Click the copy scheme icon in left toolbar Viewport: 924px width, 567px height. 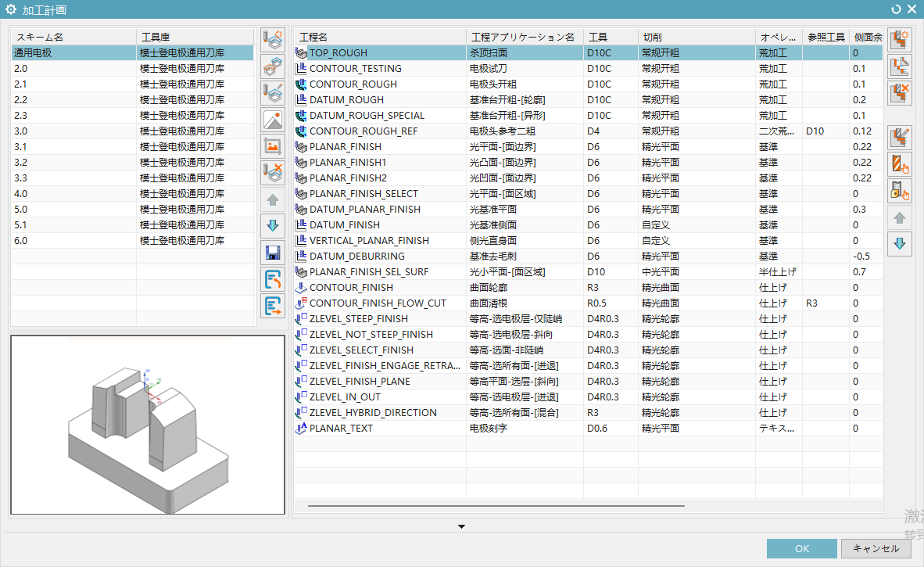coord(273,66)
